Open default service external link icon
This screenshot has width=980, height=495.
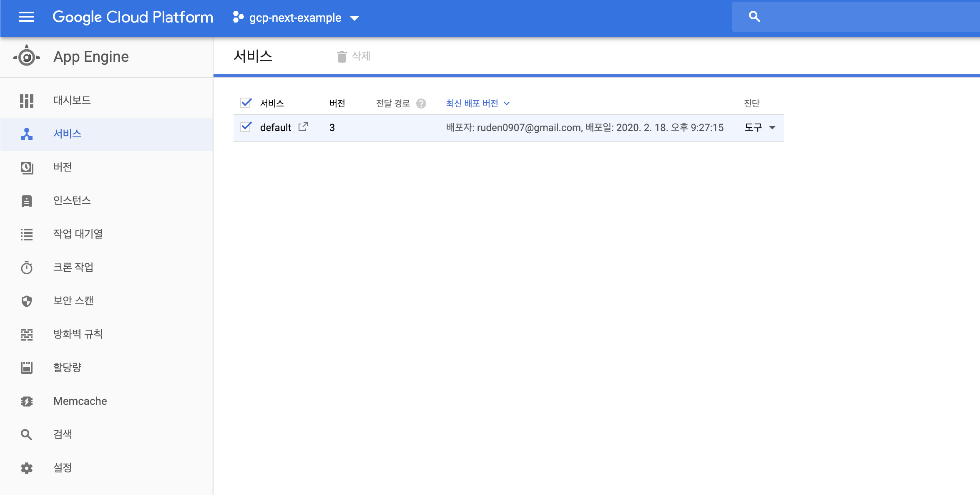point(303,127)
